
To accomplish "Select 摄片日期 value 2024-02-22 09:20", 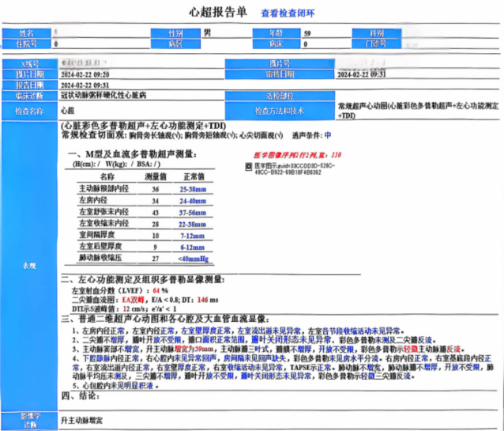I will (85, 74).
